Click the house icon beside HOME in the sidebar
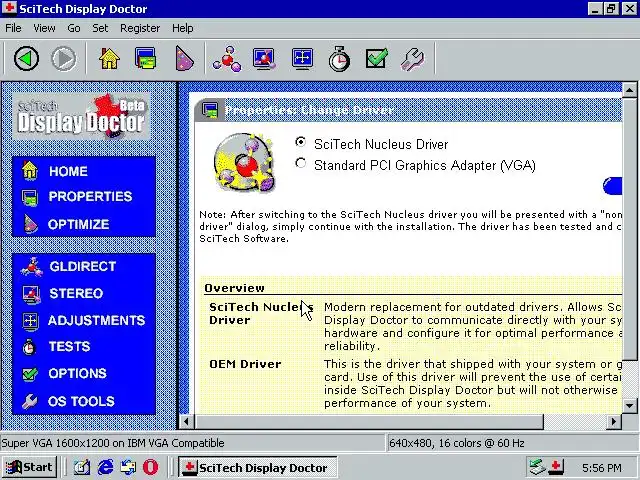The height and width of the screenshot is (480, 640). coord(30,170)
